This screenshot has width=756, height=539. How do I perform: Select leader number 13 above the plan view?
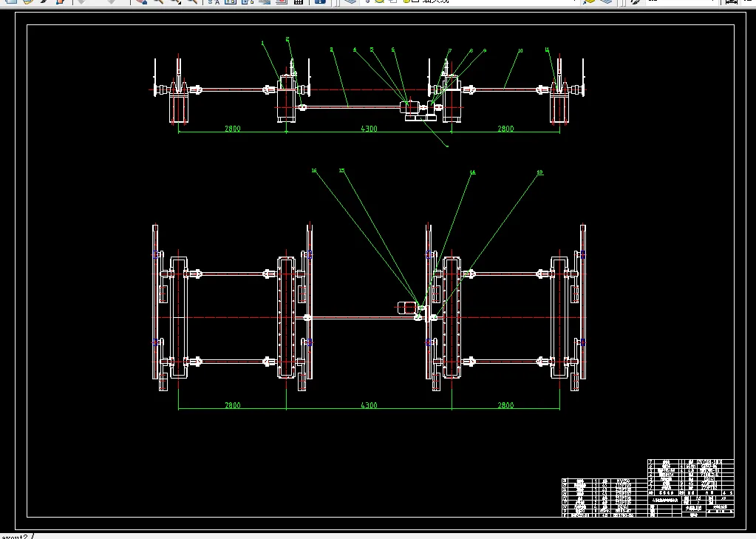coord(539,172)
